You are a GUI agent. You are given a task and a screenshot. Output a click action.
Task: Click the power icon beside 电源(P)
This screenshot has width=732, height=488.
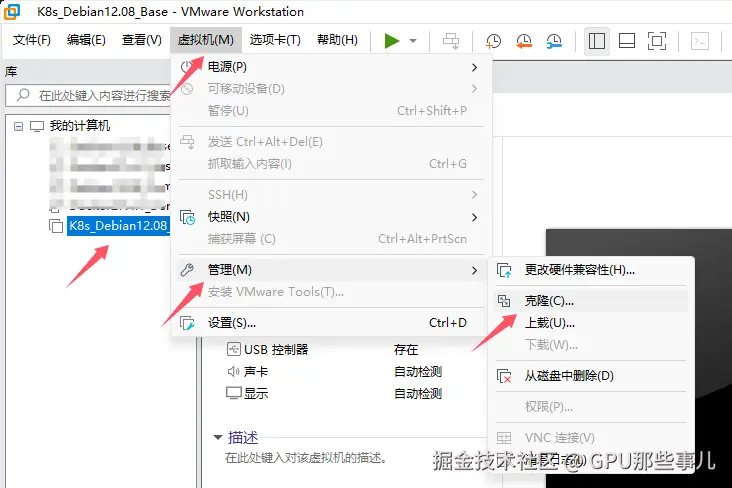pyautogui.click(x=187, y=67)
